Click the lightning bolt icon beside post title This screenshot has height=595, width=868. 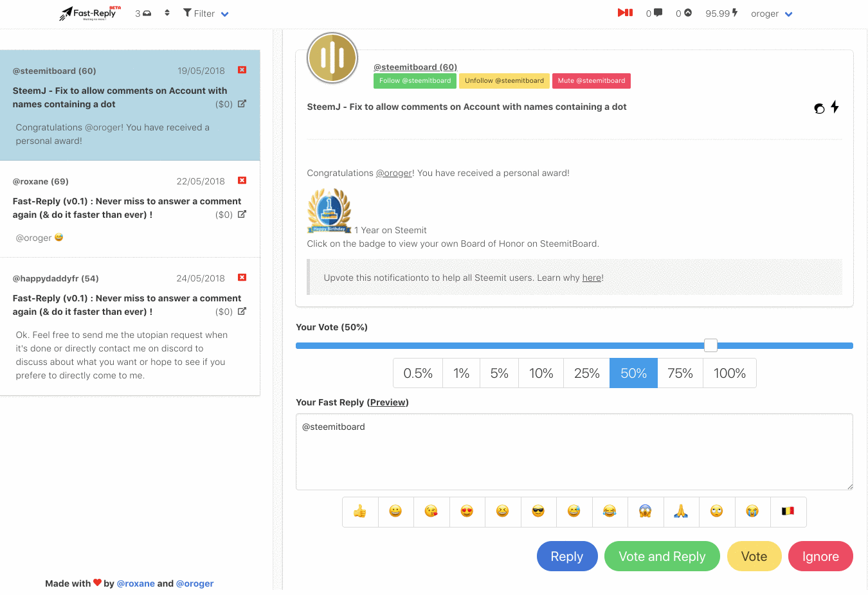tap(835, 107)
